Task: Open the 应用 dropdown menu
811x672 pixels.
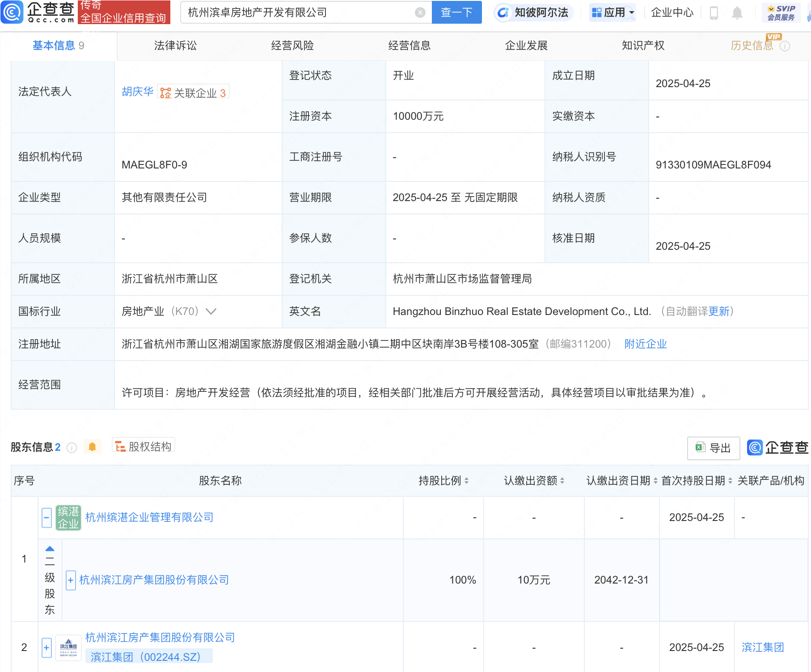Action: pyautogui.click(x=612, y=13)
